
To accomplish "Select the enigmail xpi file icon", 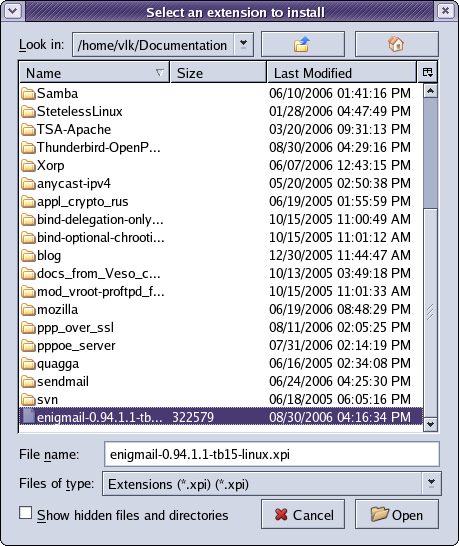I will pyautogui.click(x=29, y=416).
